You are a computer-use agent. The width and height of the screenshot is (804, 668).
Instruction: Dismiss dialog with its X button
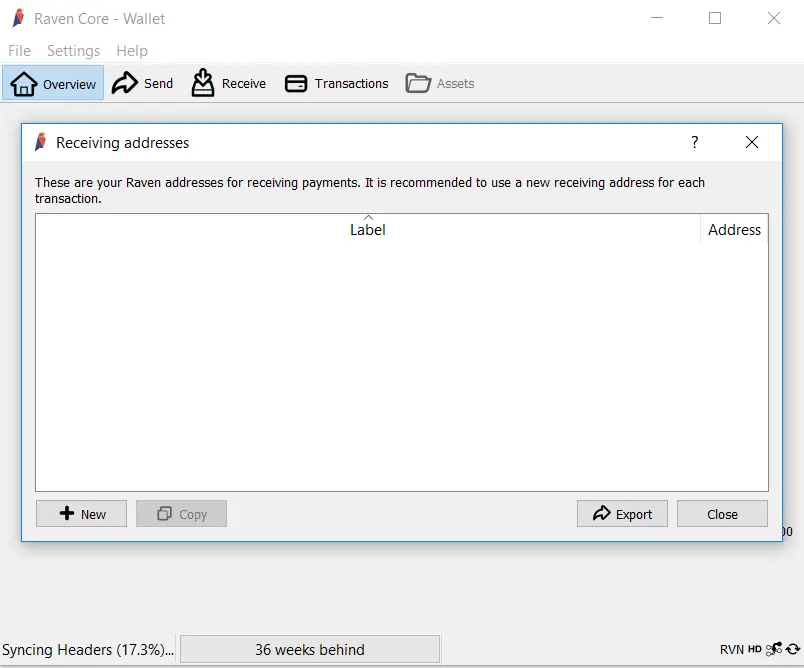point(752,142)
